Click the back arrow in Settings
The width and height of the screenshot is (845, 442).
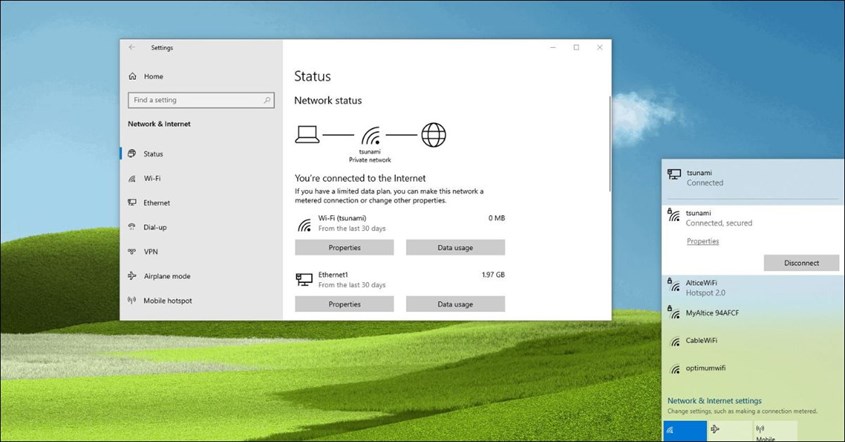(132, 47)
